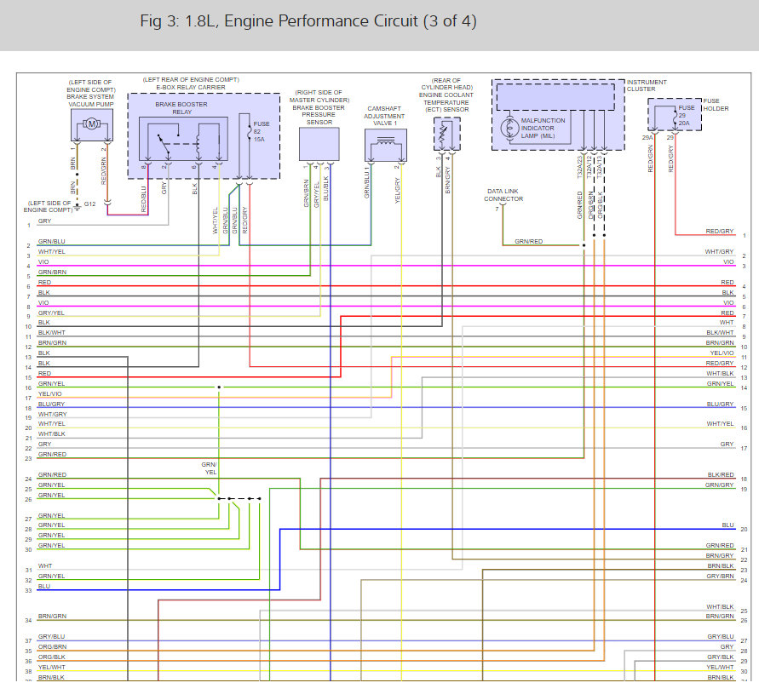The height and width of the screenshot is (700, 759).
Task: Click the 'ORG/BRN' wire label at left pin 35
Action: [52, 647]
